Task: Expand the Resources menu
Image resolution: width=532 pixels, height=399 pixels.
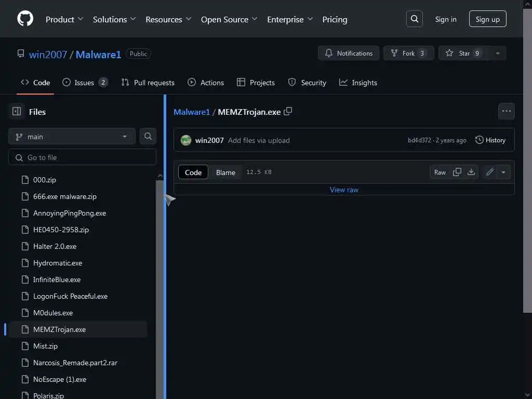Action: tap(168, 19)
